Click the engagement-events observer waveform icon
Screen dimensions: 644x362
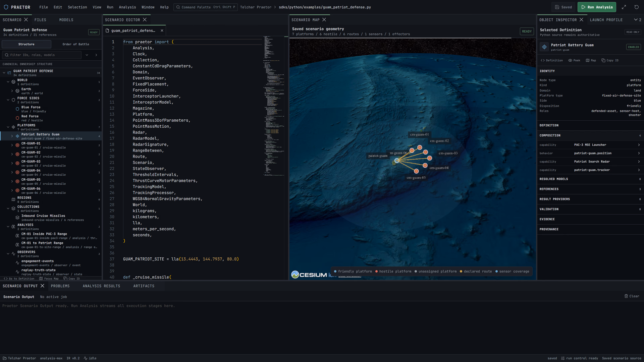(17, 263)
